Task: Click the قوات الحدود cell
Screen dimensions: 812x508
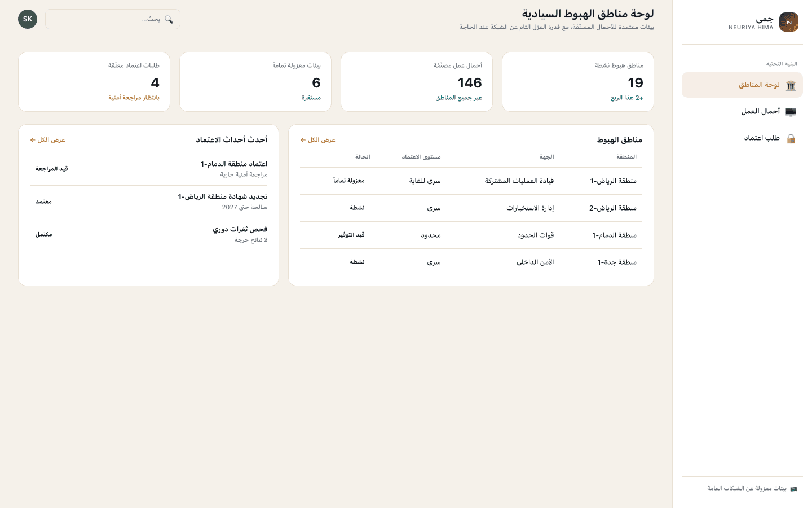Action: coord(536,235)
